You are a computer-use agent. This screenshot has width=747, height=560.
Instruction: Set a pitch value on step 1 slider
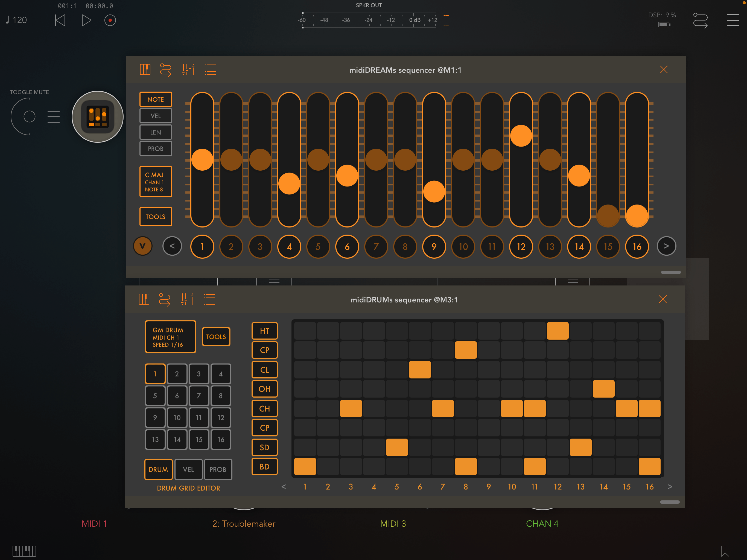202,159
